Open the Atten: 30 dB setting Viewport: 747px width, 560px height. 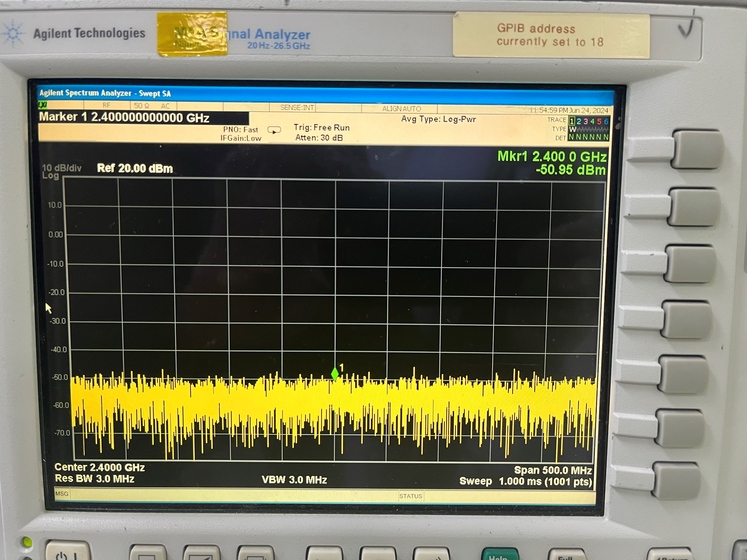tap(319, 138)
